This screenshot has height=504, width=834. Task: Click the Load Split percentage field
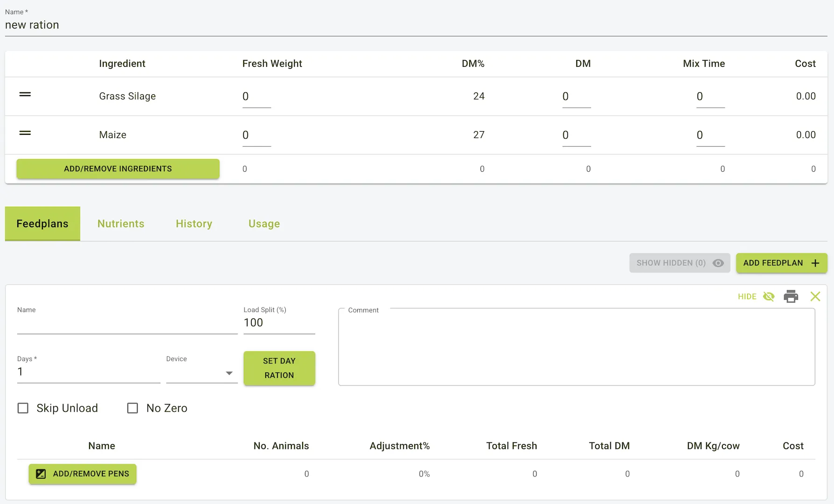(x=278, y=322)
